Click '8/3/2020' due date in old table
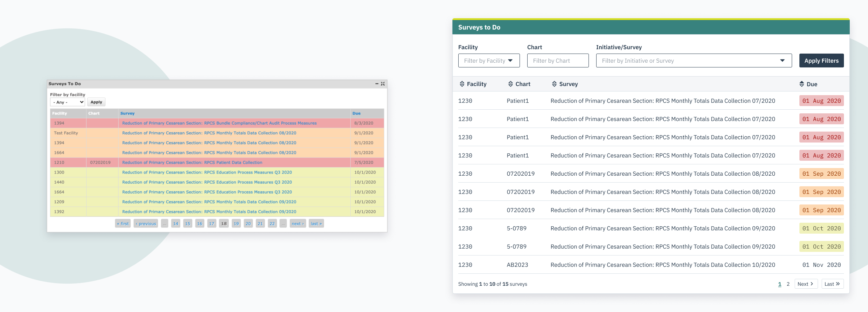Screen dimensions: 868x312 point(364,123)
